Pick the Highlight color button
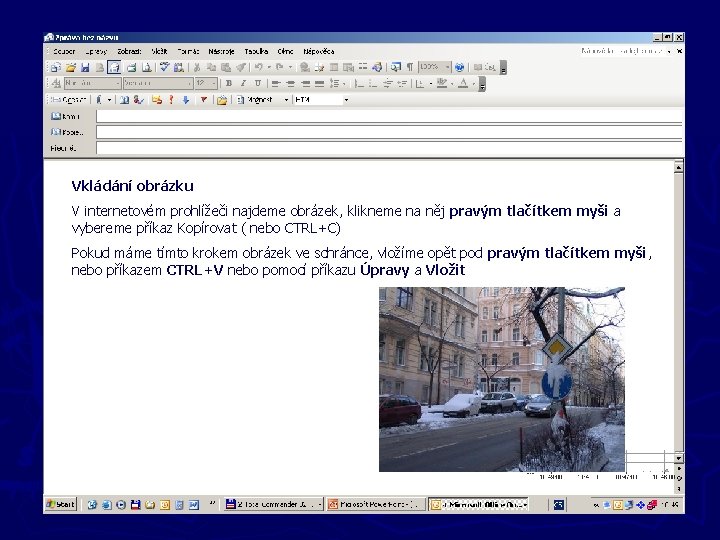 click(442, 84)
